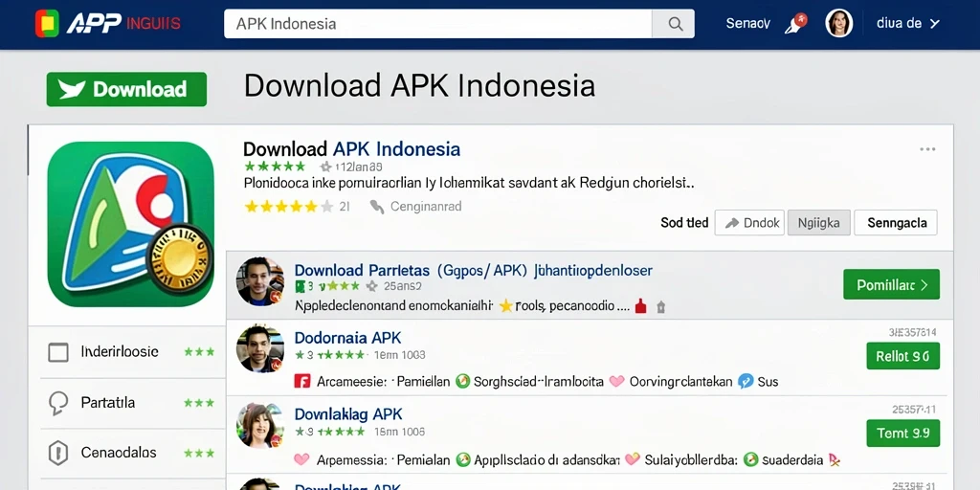Screen dimensions: 980x490
Task: Click avatar beside Downlaklag APK
Action: coord(260,426)
